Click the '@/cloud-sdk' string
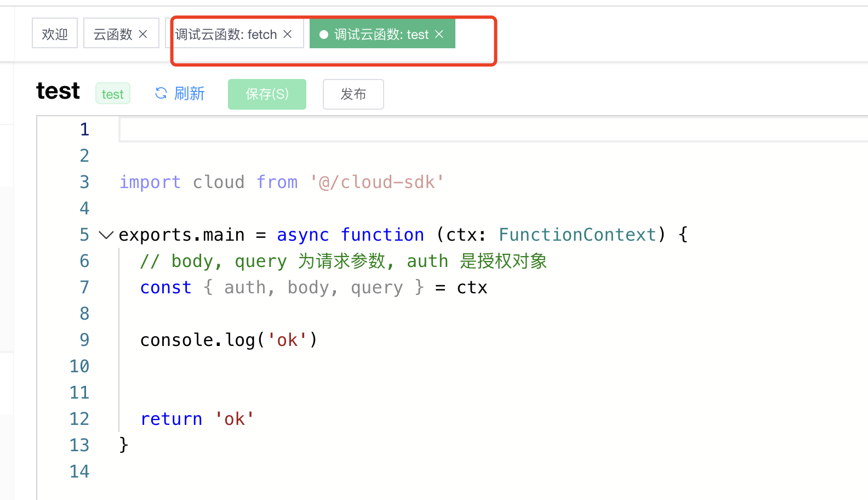868x500 pixels. pyautogui.click(x=377, y=182)
